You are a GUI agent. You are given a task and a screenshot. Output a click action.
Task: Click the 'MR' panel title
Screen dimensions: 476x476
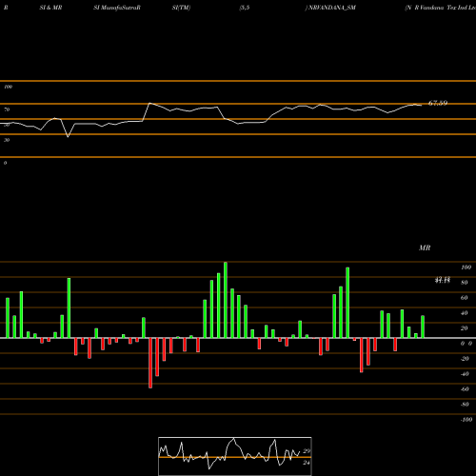pyautogui.click(x=425, y=248)
